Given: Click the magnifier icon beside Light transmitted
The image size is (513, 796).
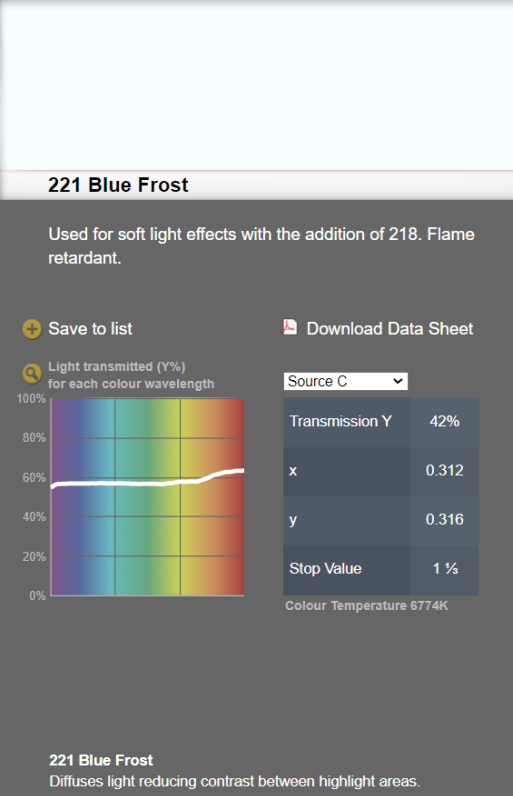Looking at the screenshot, I should coord(31,374).
